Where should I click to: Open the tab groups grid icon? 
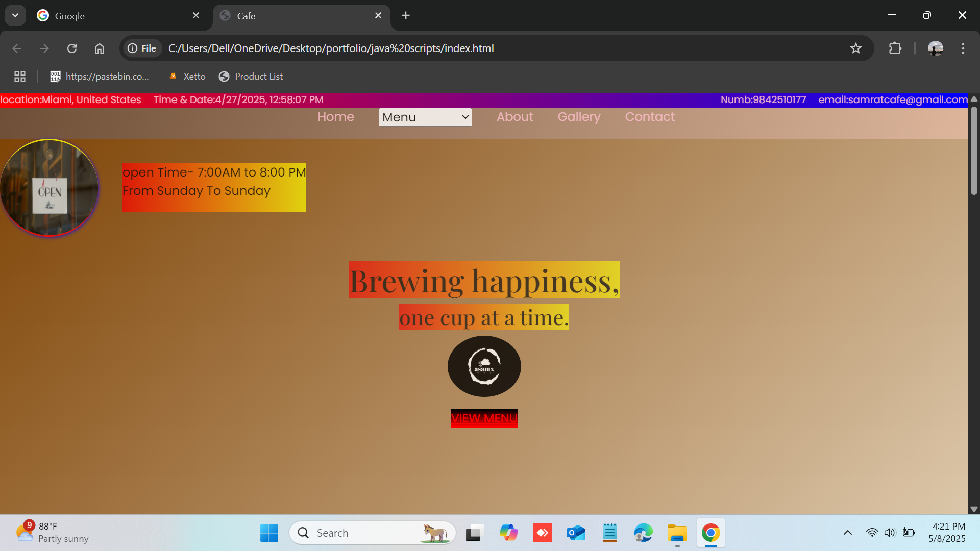[x=20, y=77]
